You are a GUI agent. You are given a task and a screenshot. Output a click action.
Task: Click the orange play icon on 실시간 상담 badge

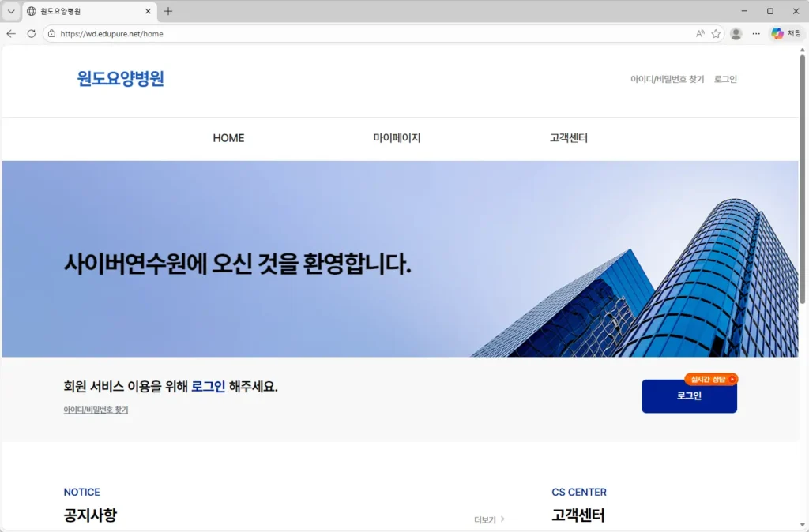tap(733, 379)
